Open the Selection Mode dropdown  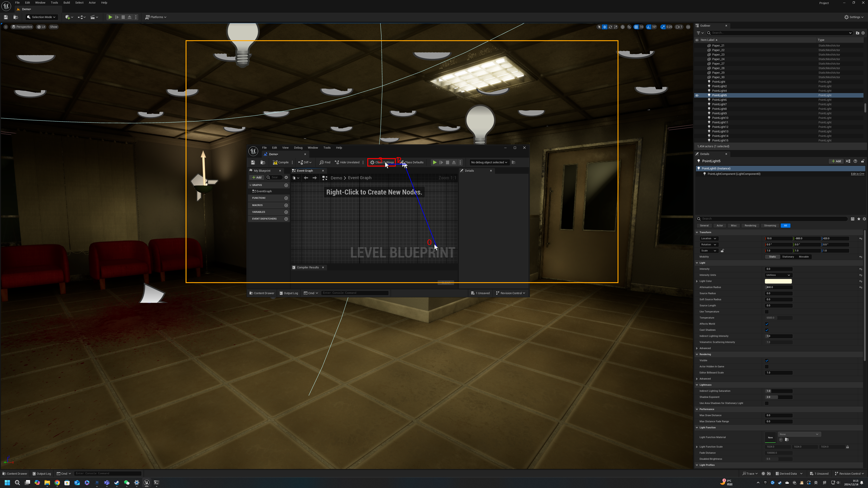click(x=41, y=17)
